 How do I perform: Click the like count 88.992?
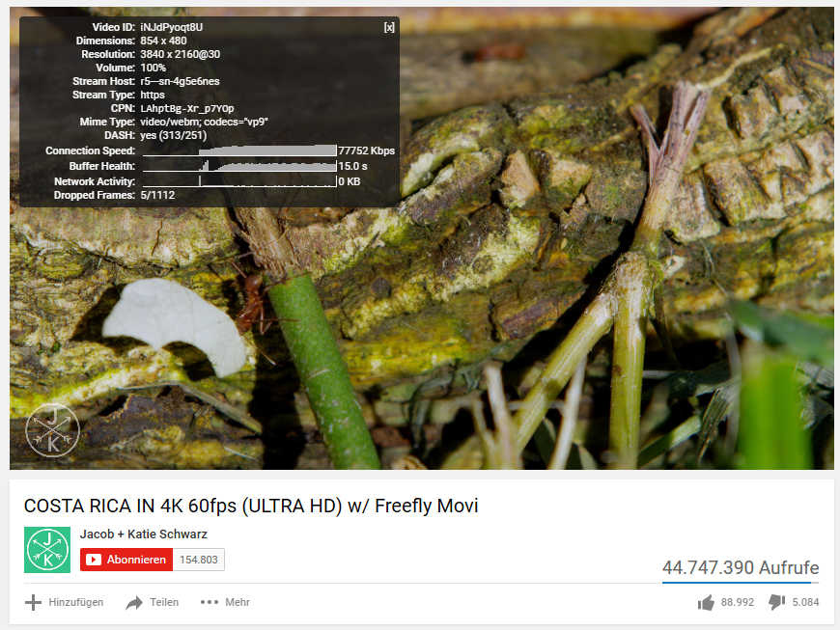(737, 602)
